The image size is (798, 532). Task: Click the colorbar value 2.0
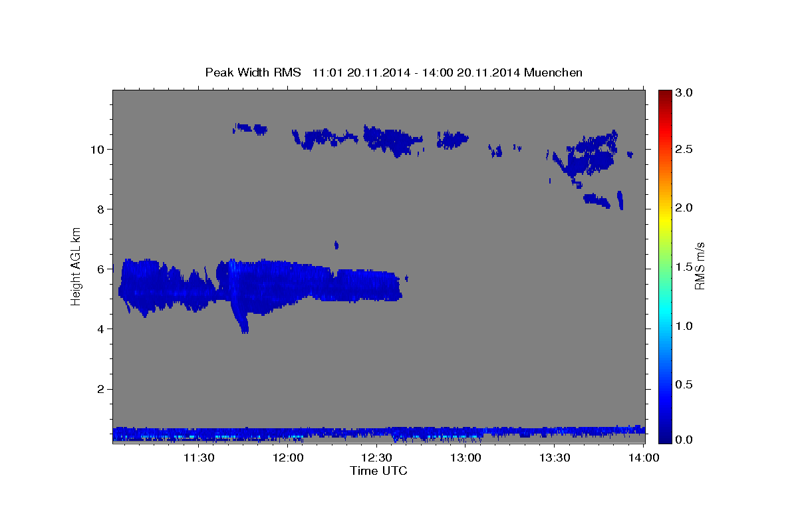coord(685,208)
